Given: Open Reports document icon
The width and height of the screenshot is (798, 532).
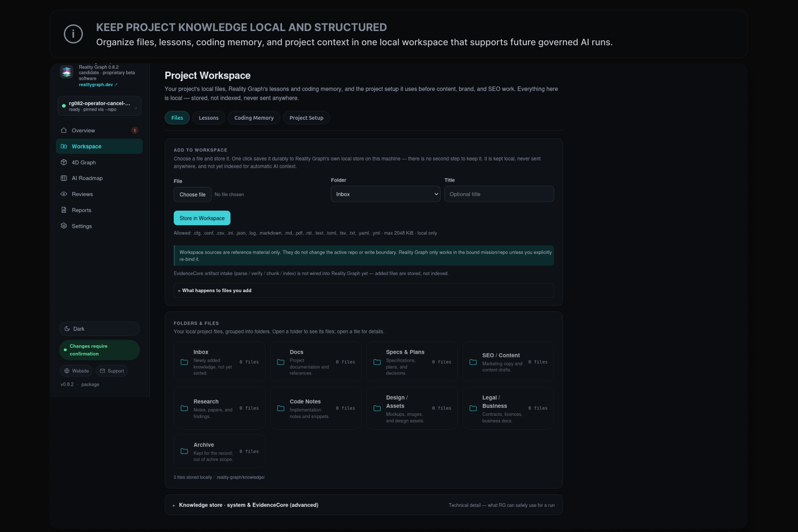Looking at the screenshot, I should [64, 210].
